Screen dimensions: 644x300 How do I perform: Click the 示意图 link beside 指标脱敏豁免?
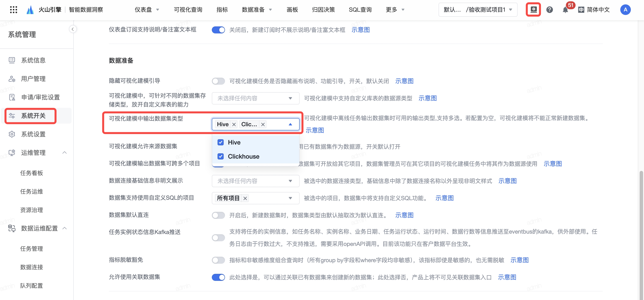[519, 260]
